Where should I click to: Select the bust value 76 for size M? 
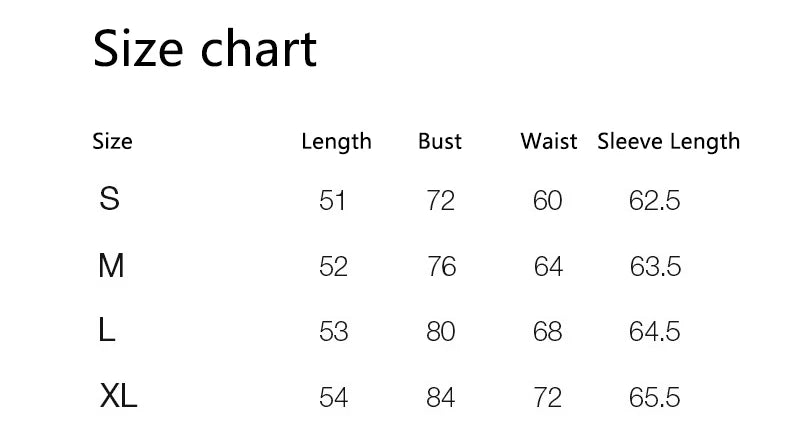click(441, 267)
